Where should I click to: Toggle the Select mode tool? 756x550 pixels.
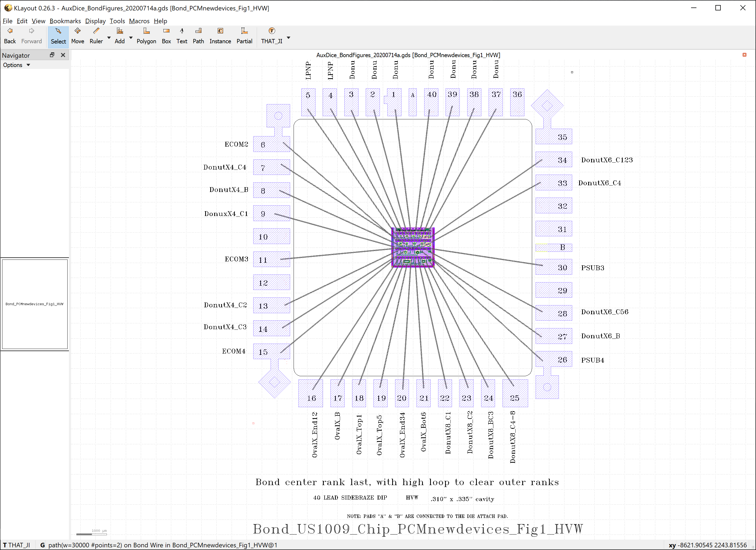(x=58, y=36)
